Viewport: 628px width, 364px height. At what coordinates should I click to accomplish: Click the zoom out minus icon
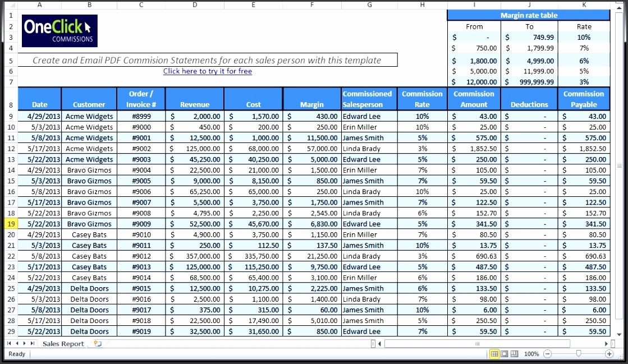click(x=548, y=354)
